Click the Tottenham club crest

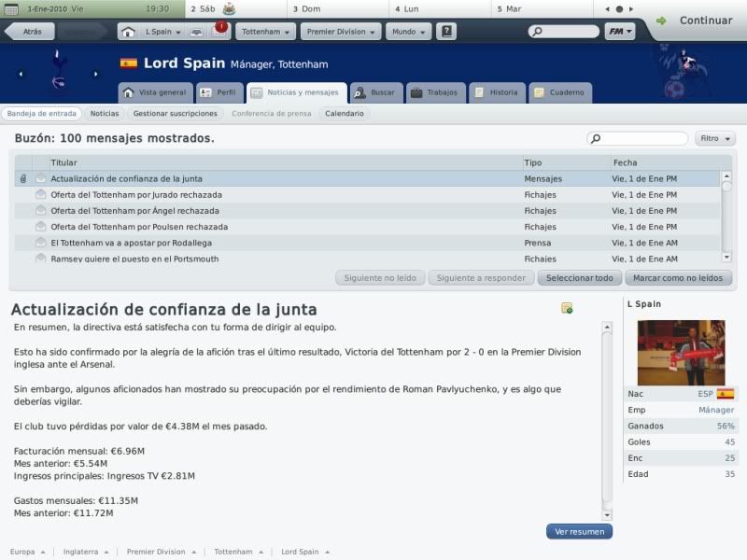(x=58, y=69)
